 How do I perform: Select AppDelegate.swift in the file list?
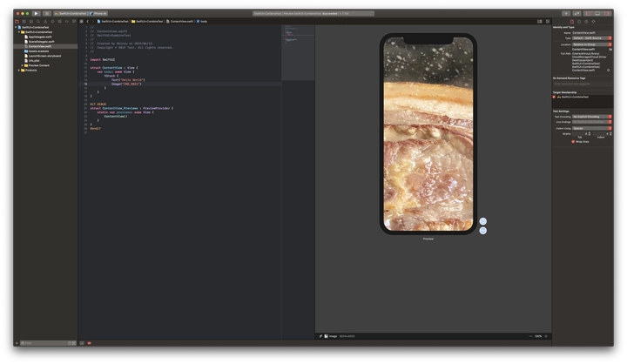pyautogui.click(x=41, y=37)
